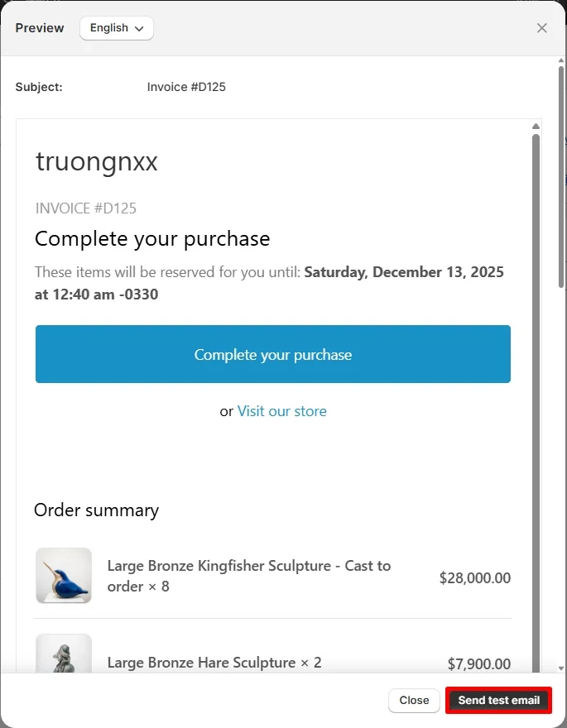This screenshot has height=728, width=567.
Task: Open the Visit our store link
Action: (281, 411)
